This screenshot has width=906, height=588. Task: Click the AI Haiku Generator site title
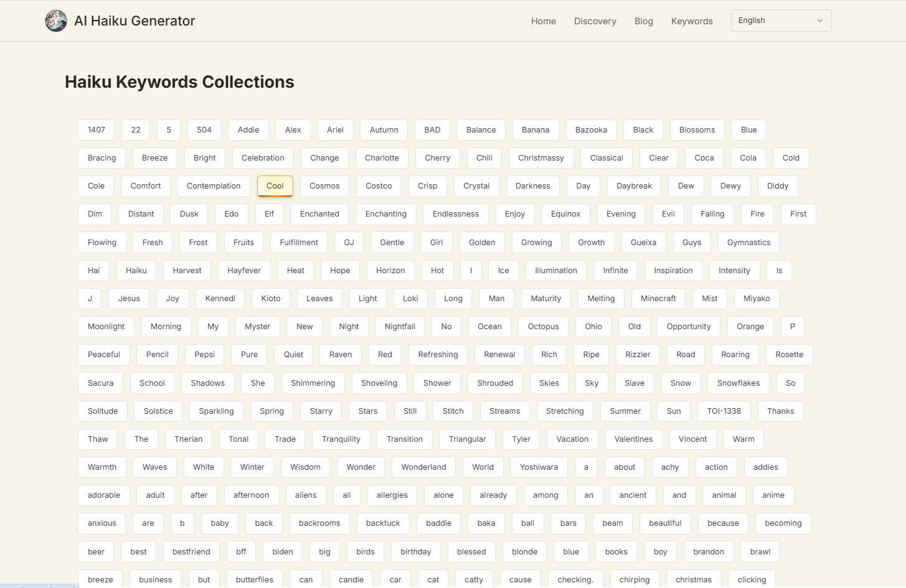(x=134, y=21)
